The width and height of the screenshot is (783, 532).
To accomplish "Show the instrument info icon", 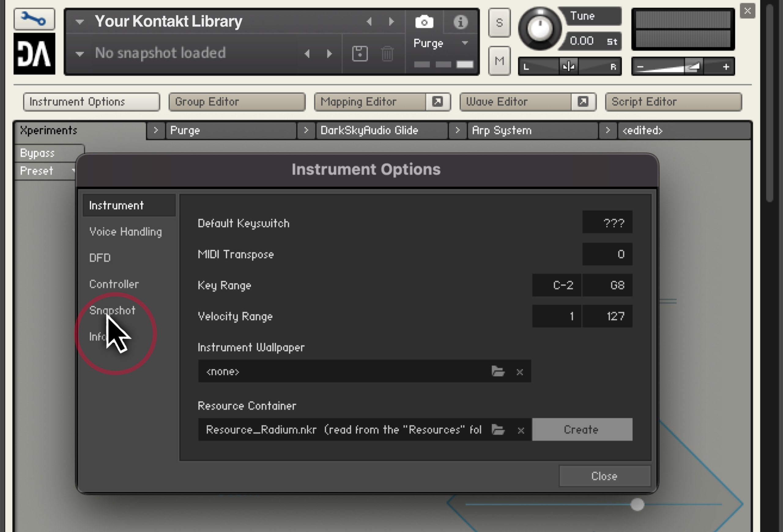I will pos(460,22).
